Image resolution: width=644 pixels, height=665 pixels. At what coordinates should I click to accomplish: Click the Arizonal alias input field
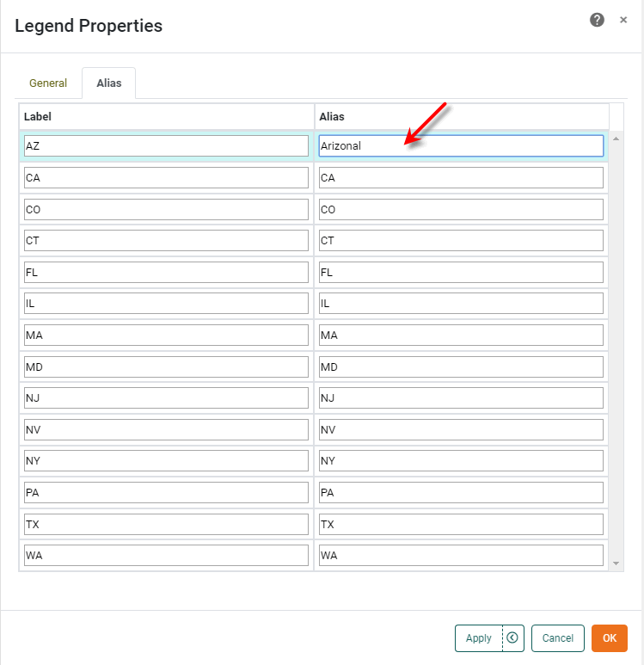460,146
